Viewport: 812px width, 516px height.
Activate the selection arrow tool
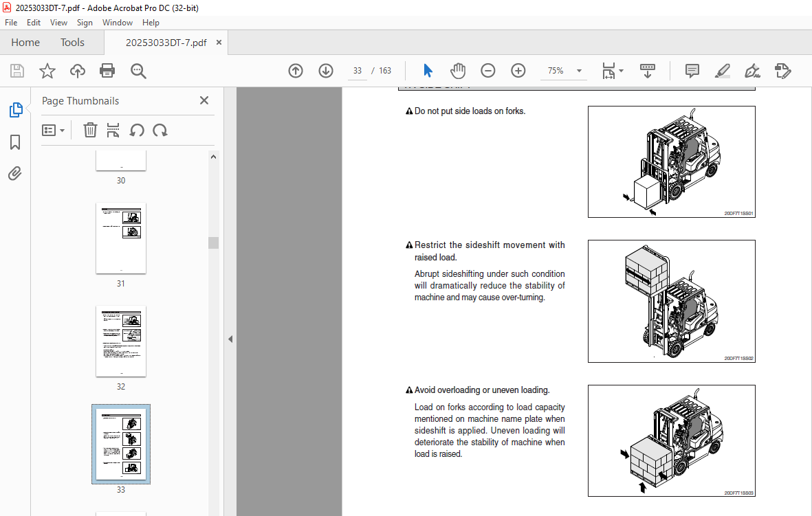pos(428,70)
